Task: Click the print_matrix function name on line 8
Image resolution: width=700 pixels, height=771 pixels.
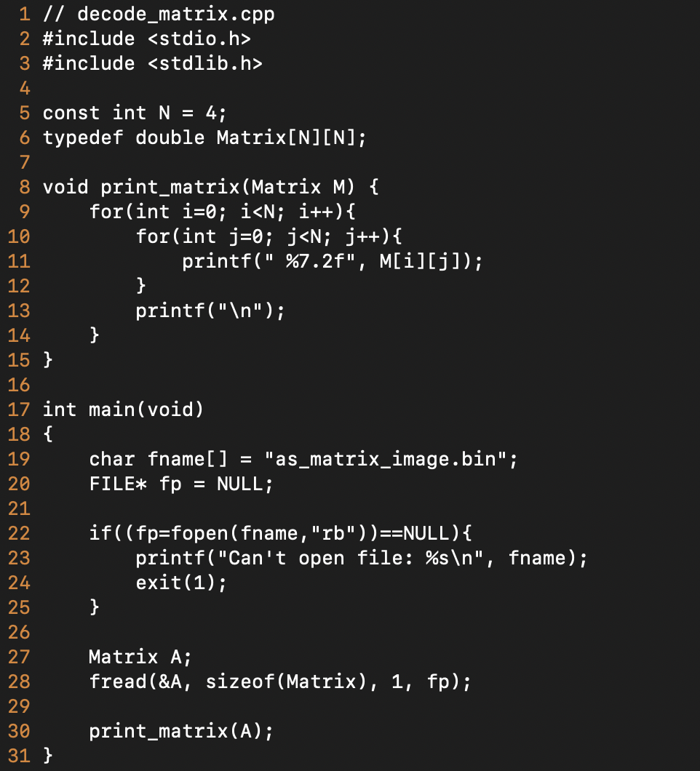Action: (x=170, y=188)
